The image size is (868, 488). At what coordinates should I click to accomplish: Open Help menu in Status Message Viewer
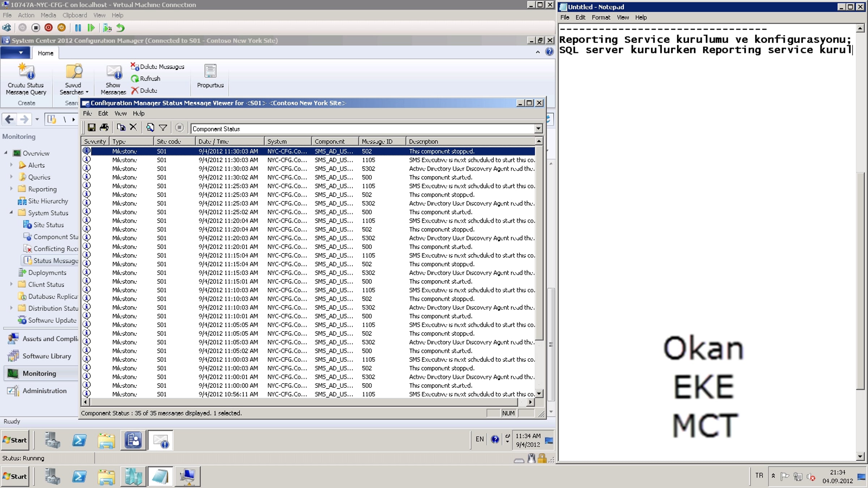point(139,114)
